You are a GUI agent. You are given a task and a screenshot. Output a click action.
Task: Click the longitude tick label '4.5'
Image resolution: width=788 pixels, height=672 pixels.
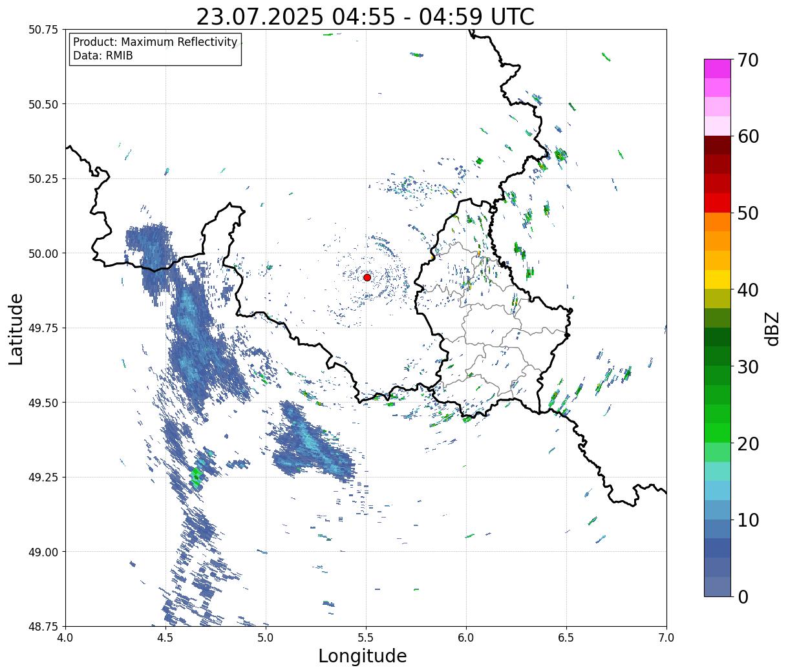165,638
